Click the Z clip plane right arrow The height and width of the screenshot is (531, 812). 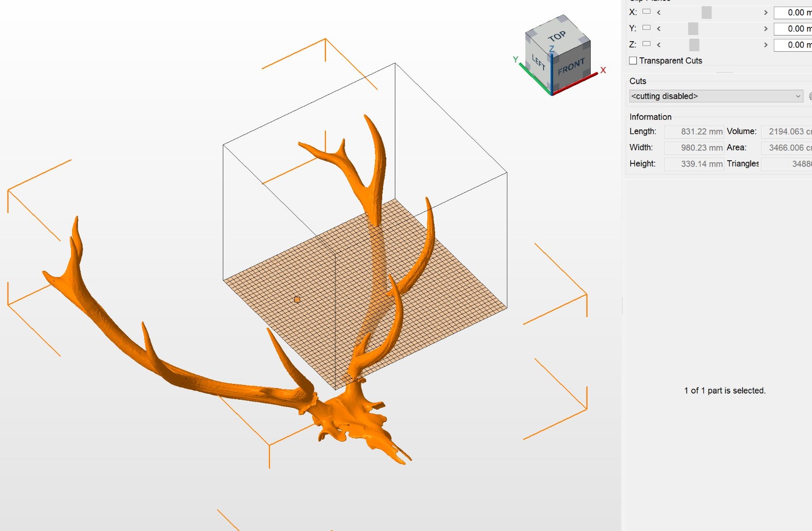[766, 45]
